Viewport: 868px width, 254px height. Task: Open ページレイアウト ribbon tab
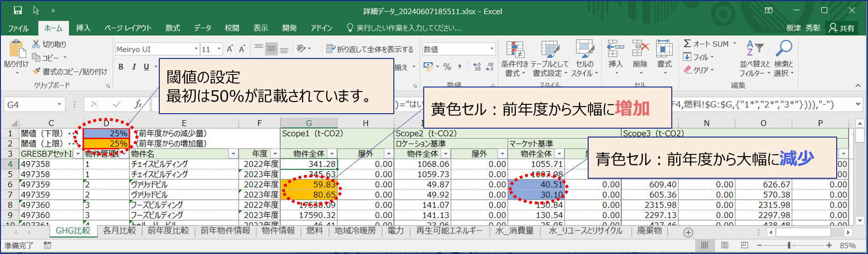coord(128,28)
